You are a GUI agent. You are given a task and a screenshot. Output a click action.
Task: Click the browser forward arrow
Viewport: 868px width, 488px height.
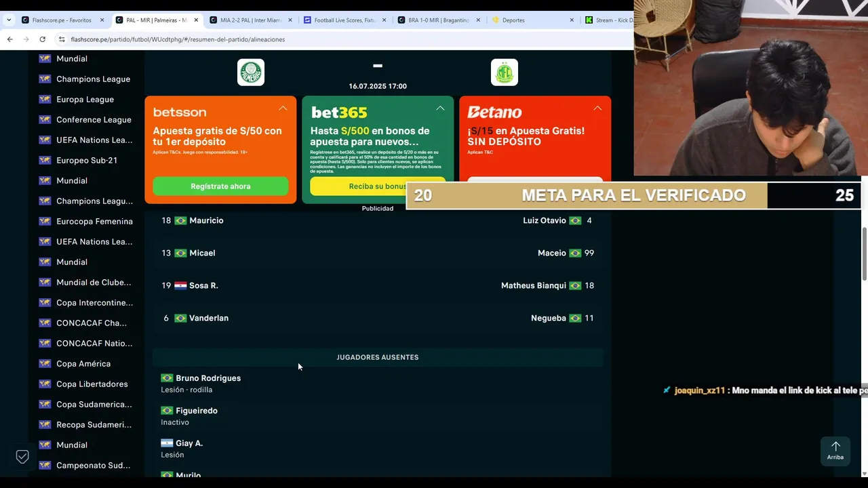point(26,39)
